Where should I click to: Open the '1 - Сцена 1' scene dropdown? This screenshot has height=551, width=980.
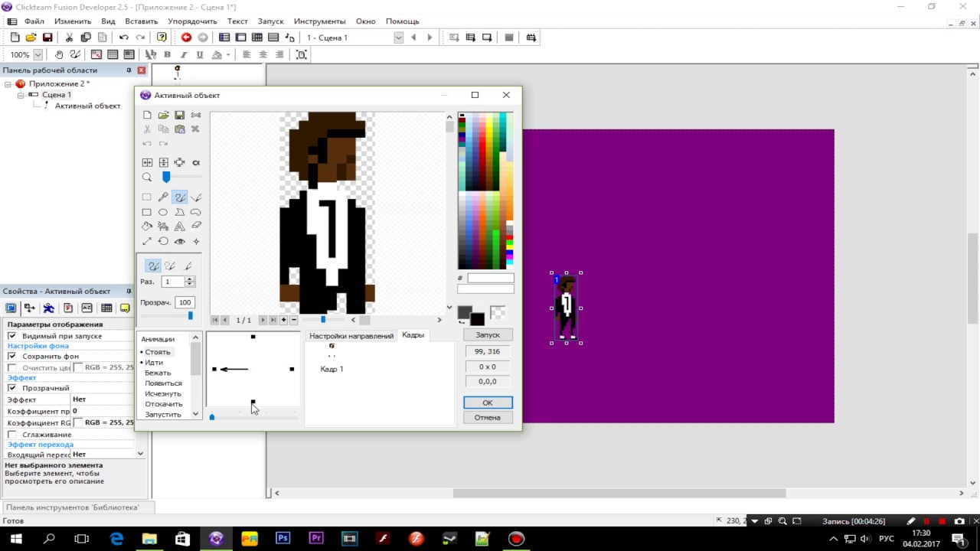tap(354, 37)
